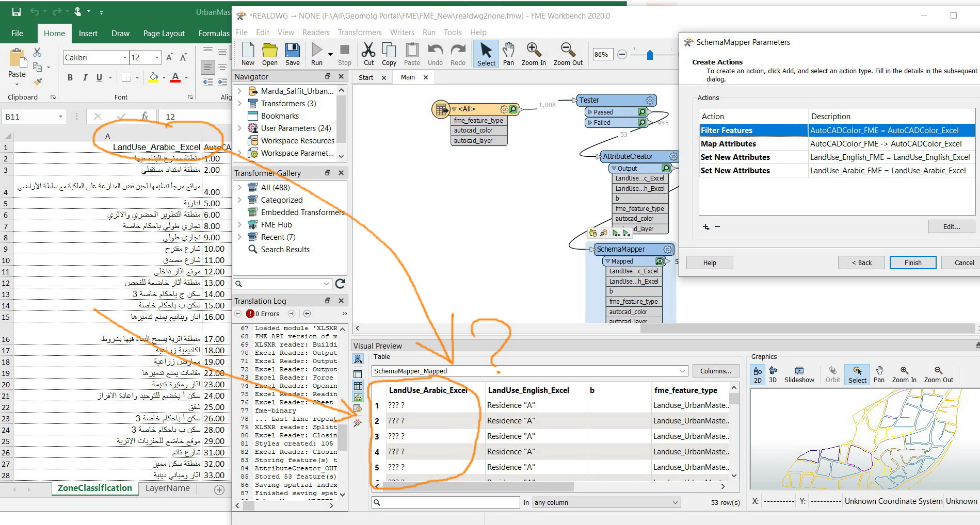Toggle Underline formatting in Excel

click(x=99, y=77)
